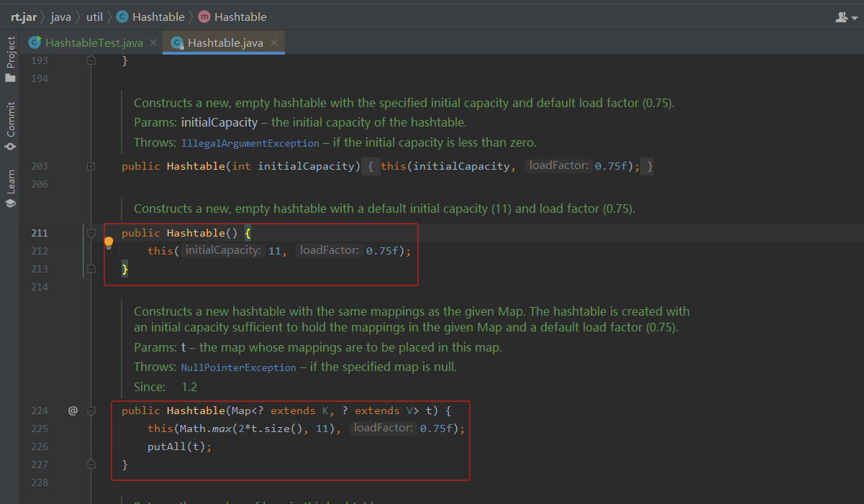Collapse the Map constructor fold at line 224
Viewport: 864px width, 504px height.
pos(91,411)
